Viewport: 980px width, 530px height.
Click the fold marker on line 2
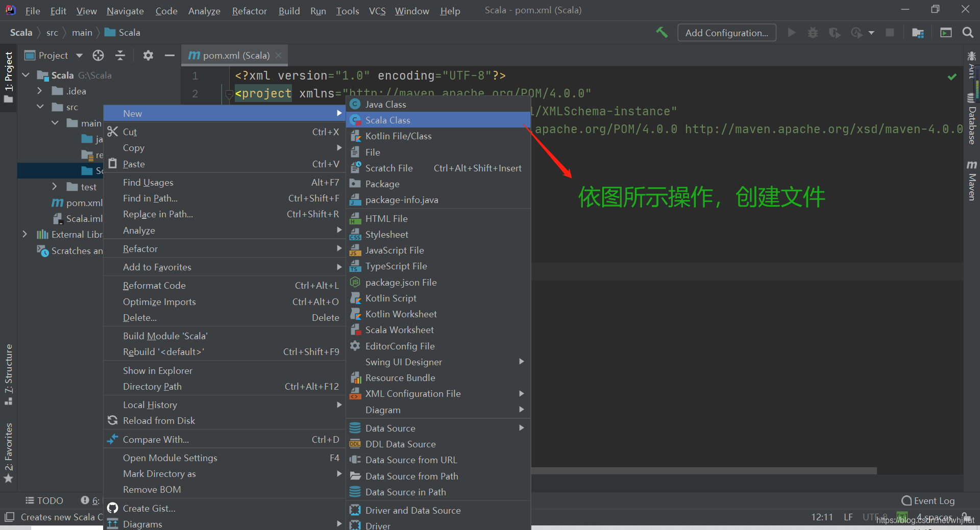(229, 94)
